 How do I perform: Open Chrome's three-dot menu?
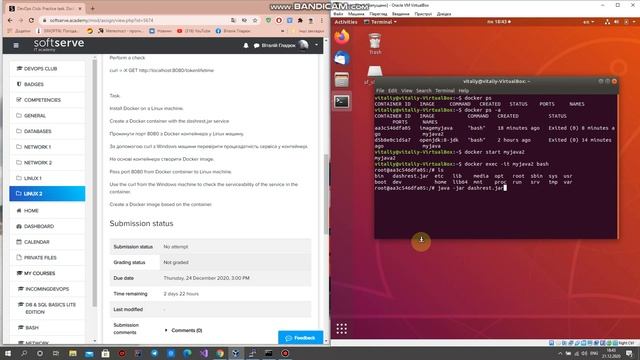click(321, 20)
